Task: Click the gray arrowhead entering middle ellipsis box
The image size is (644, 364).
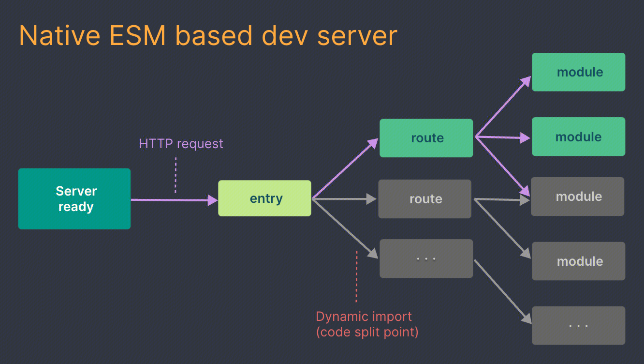Action: 372,253
